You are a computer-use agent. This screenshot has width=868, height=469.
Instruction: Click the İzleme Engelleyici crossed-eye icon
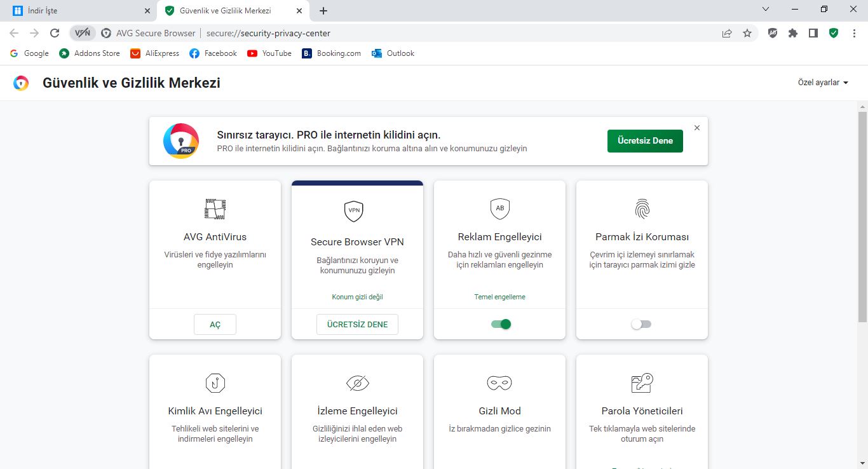pos(357,383)
